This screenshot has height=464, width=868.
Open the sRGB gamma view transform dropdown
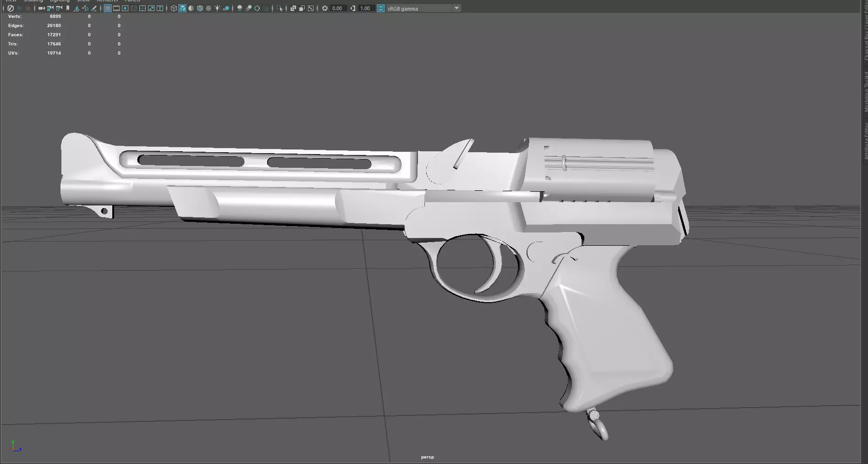pyautogui.click(x=423, y=8)
